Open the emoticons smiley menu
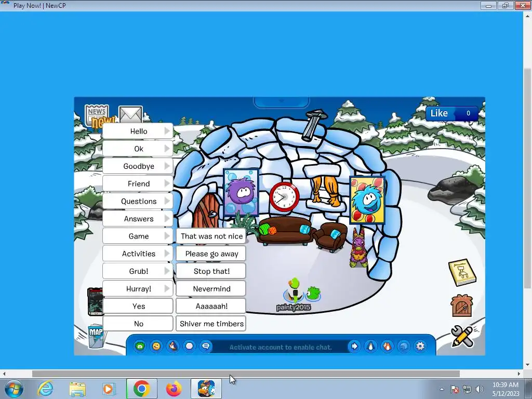Image resolution: width=532 pixels, height=399 pixels. click(156, 346)
